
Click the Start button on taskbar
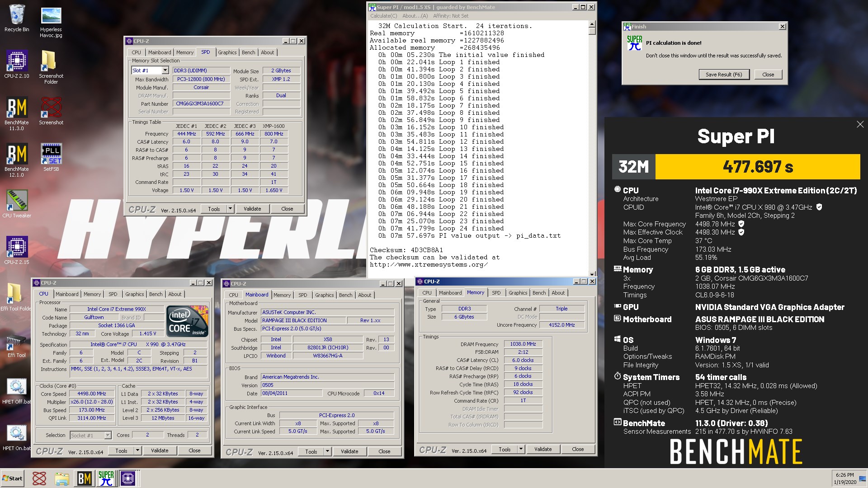12,479
